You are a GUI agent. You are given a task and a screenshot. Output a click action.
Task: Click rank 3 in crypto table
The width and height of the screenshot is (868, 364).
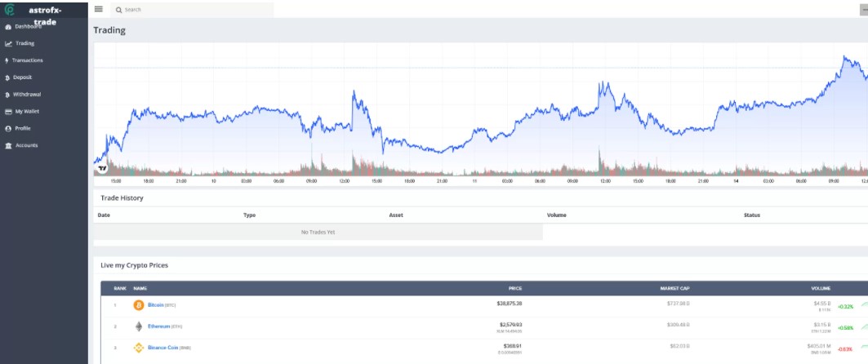click(x=115, y=348)
